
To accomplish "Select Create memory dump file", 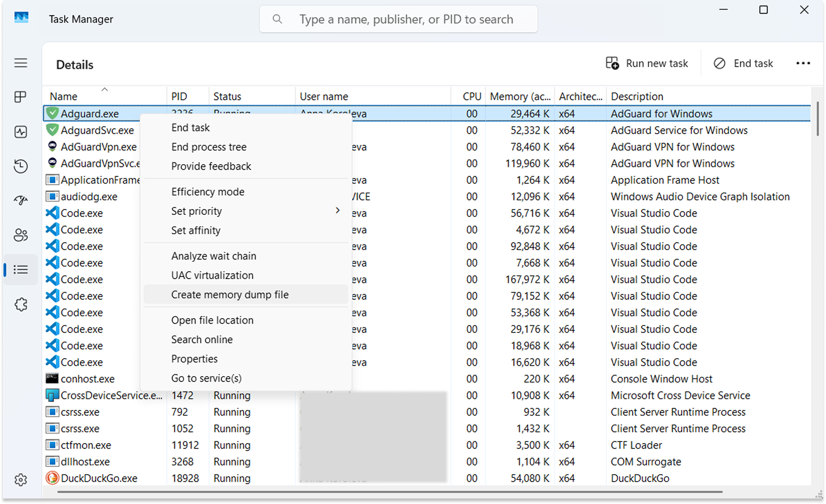I will pyautogui.click(x=246, y=295).
